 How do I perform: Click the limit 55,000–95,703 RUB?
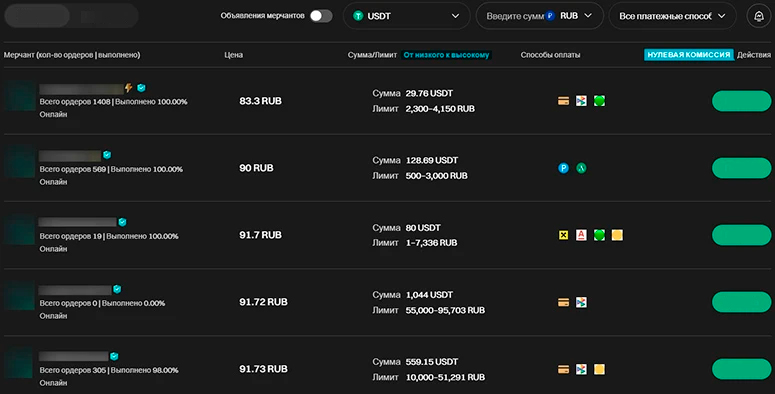coord(445,310)
